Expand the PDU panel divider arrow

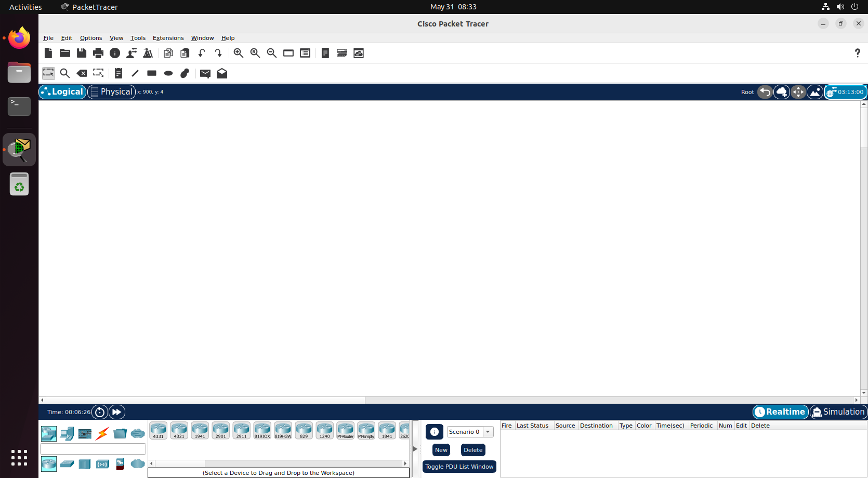[415, 449]
